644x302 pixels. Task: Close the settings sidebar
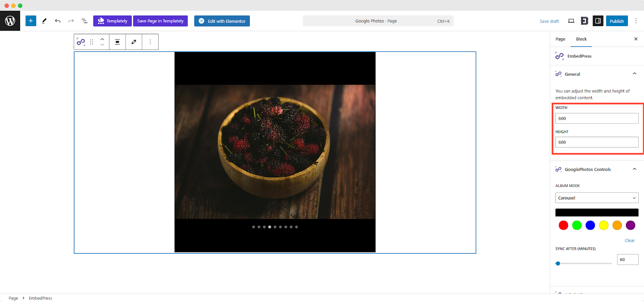click(636, 39)
